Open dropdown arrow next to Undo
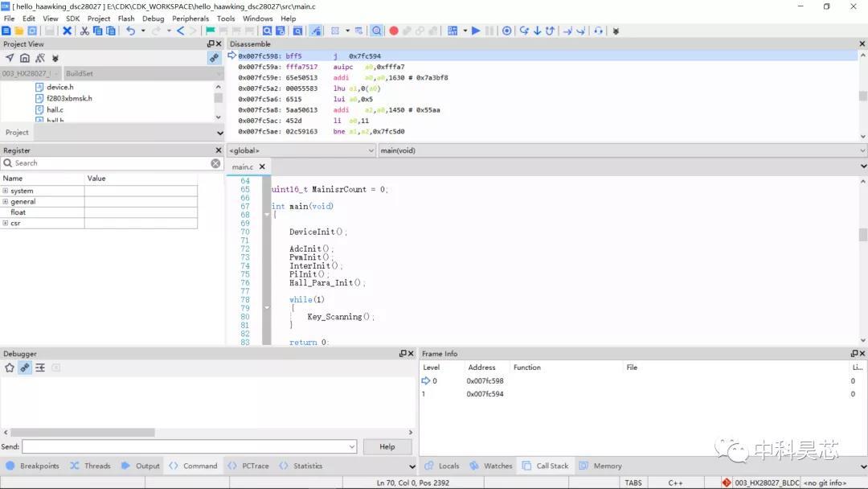The height and width of the screenshot is (489, 868). click(143, 31)
